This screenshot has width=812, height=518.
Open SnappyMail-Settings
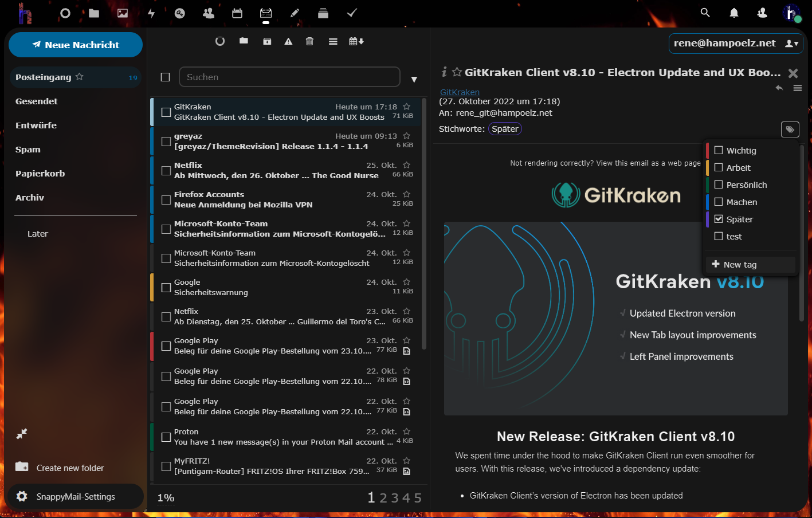pos(76,496)
